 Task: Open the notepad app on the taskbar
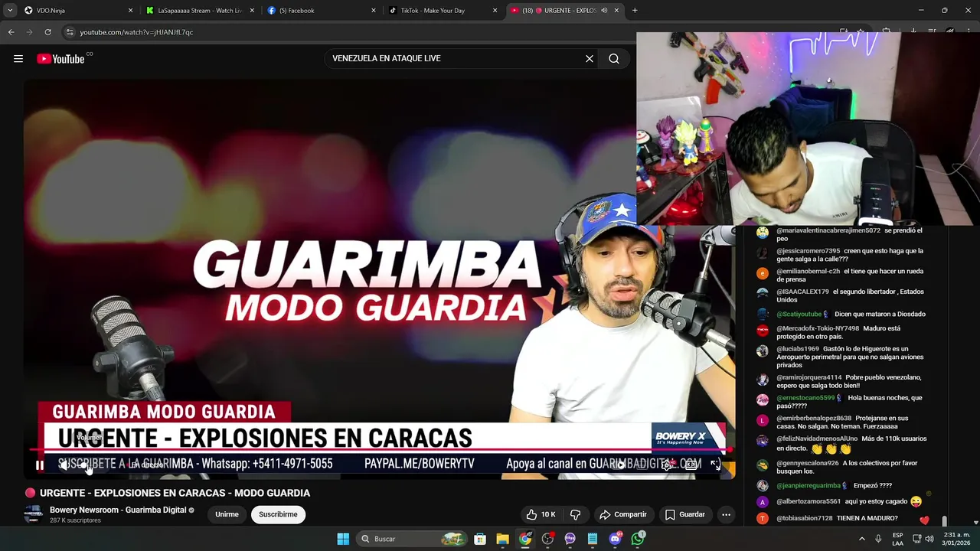pyautogui.click(x=593, y=539)
